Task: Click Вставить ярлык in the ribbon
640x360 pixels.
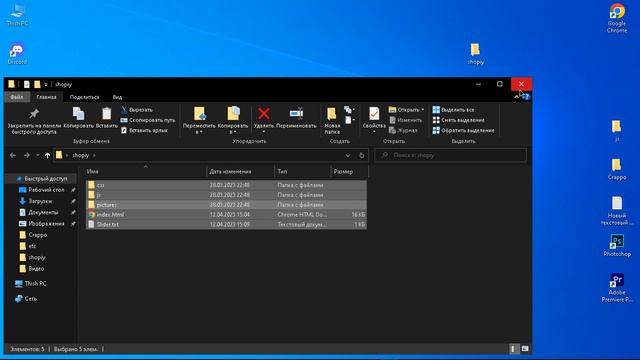Action: coord(144,130)
